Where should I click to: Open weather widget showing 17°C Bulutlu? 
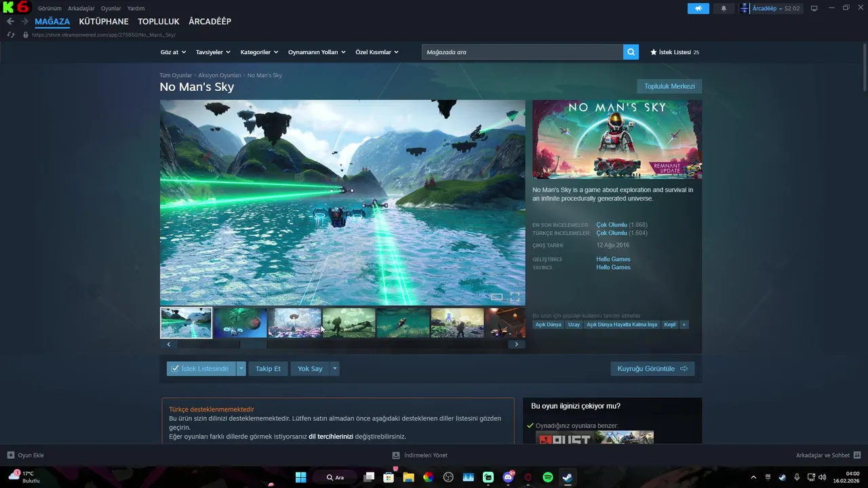pyautogui.click(x=25, y=477)
